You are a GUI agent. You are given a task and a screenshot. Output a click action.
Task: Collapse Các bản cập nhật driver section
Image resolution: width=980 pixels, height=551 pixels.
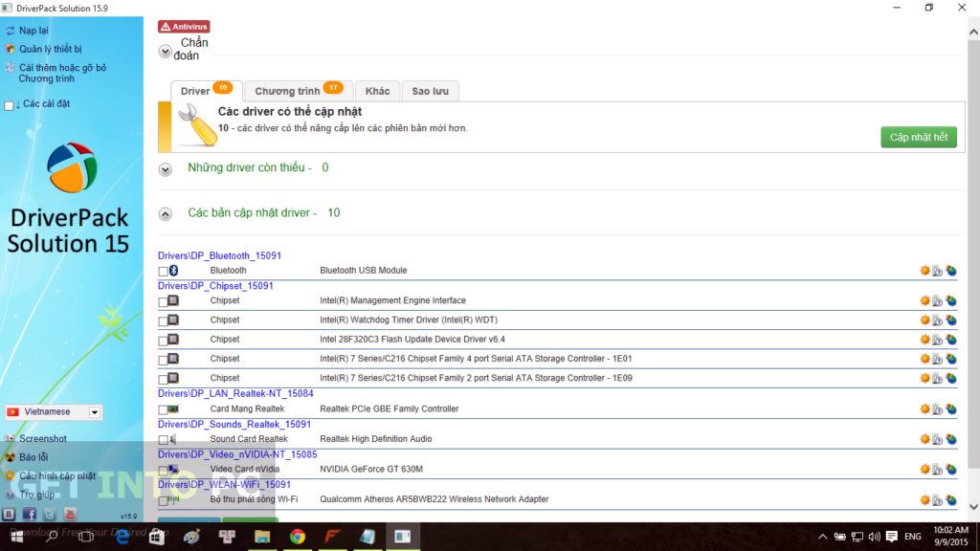click(165, 214)
